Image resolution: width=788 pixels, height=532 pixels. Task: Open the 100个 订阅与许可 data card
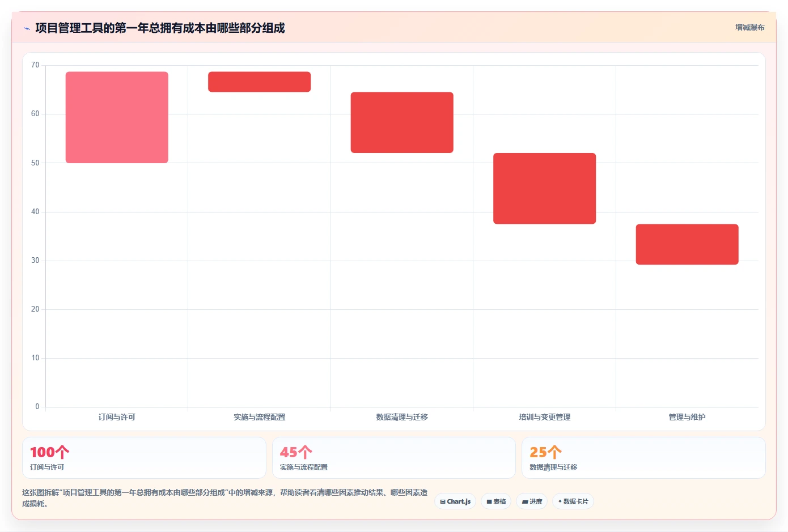point(144,458)
